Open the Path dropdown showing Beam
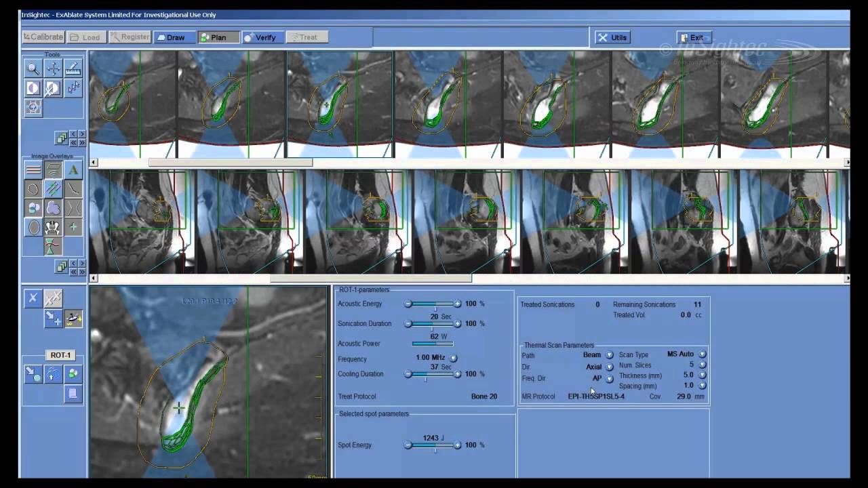This screenshot has width=868, height=488. point(610,355)
